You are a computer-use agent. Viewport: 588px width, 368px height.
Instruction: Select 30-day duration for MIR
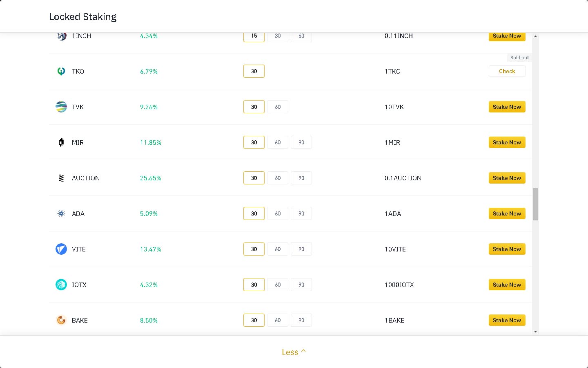pos(254,142)
